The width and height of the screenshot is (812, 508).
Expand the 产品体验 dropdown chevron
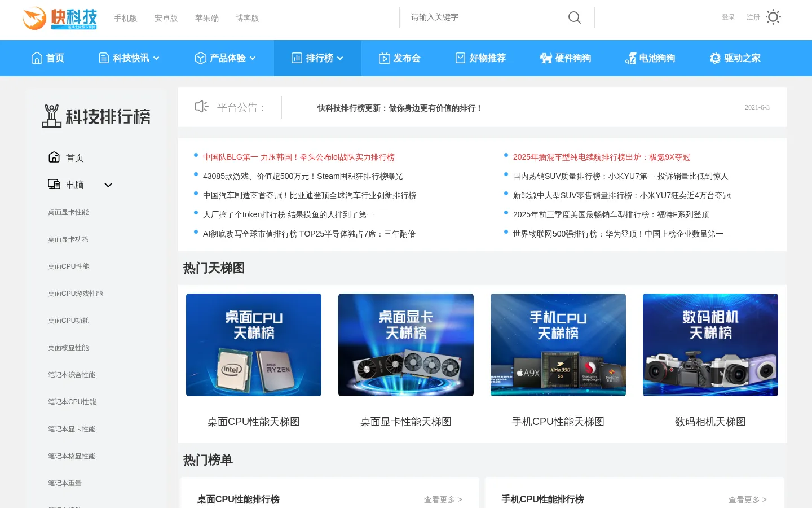[253, 58]
